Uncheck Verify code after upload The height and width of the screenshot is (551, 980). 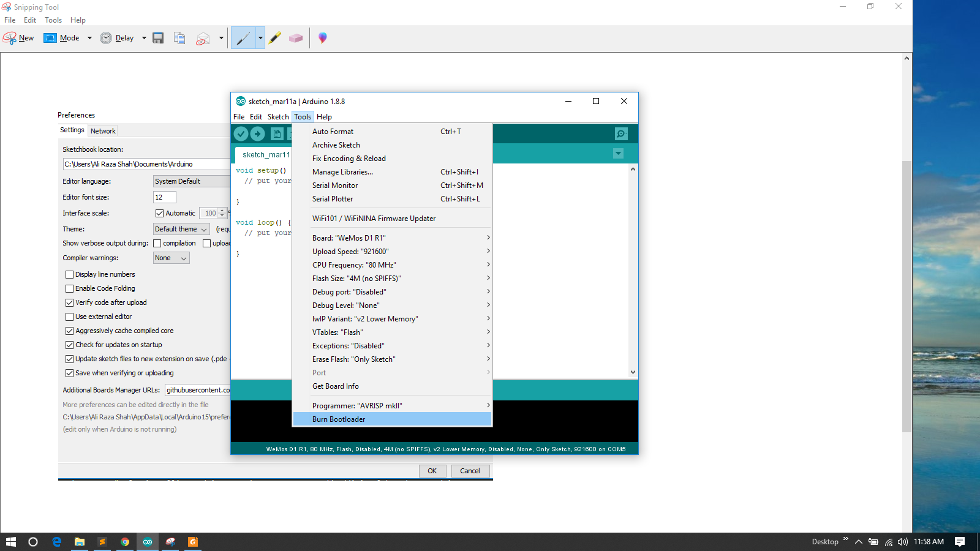coord(69,303)
